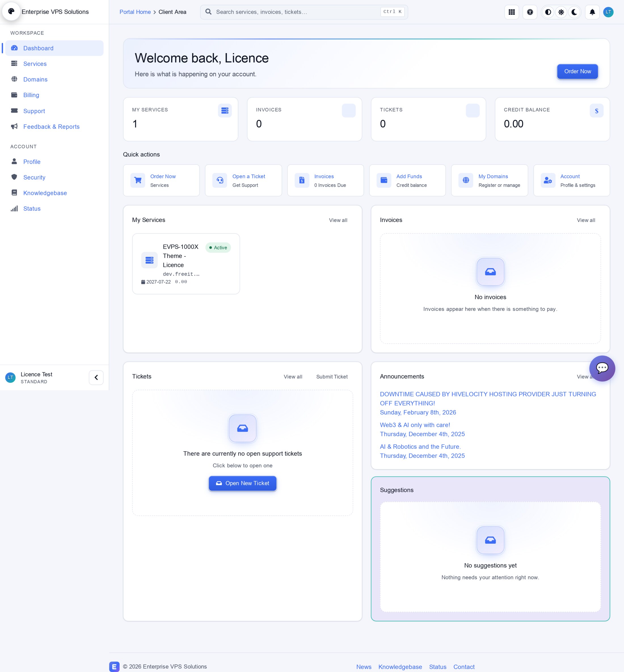Viewport: 624px width, 672px height.
Task: Open Status in the sidebar
Action: pyautogui.click(x=54, y=209)
